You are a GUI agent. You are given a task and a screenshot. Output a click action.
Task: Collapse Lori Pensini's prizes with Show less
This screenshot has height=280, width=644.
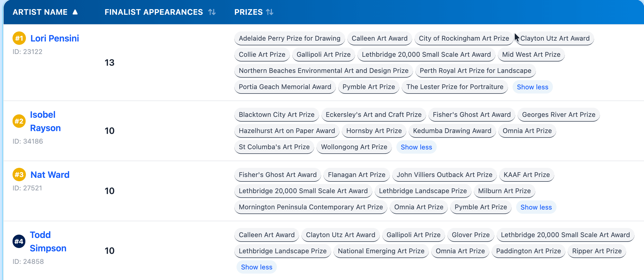pyautogui.click(x=532, y=87)
